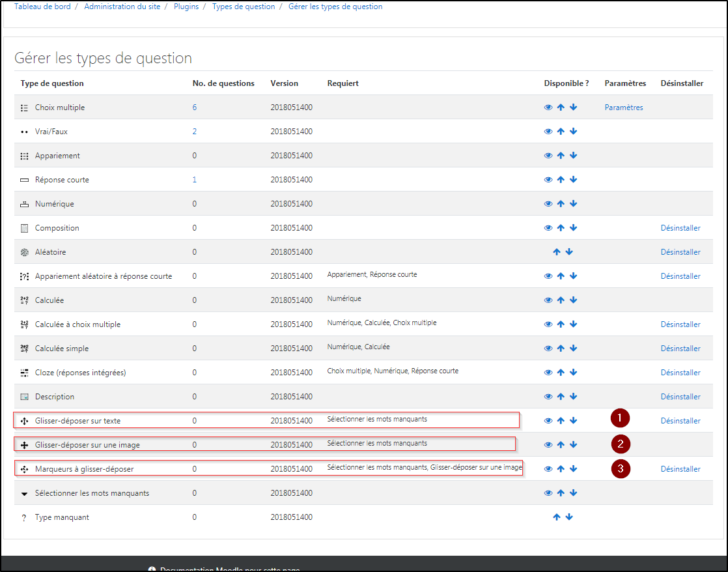Go to Administration du site breadcrumb
The image size is (728, 572).
pyautogui.click(x=122, y=7)
